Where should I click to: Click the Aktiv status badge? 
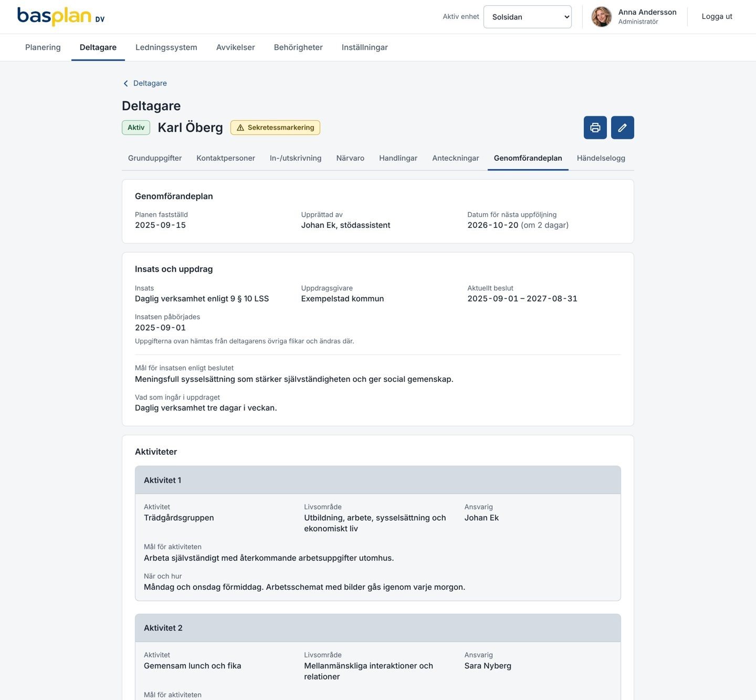pyautogui.click(x=136, y=128)
